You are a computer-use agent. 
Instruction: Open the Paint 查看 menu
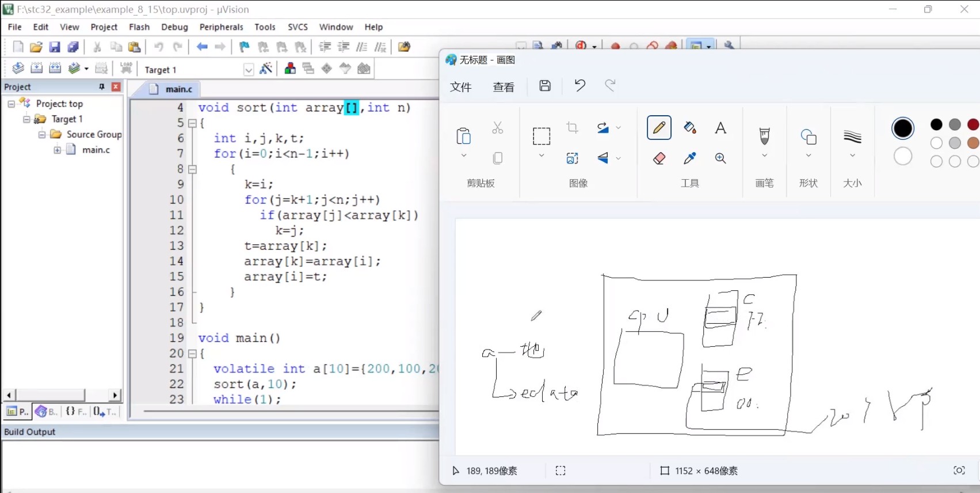pyautogui.click(x=504, y=87)
